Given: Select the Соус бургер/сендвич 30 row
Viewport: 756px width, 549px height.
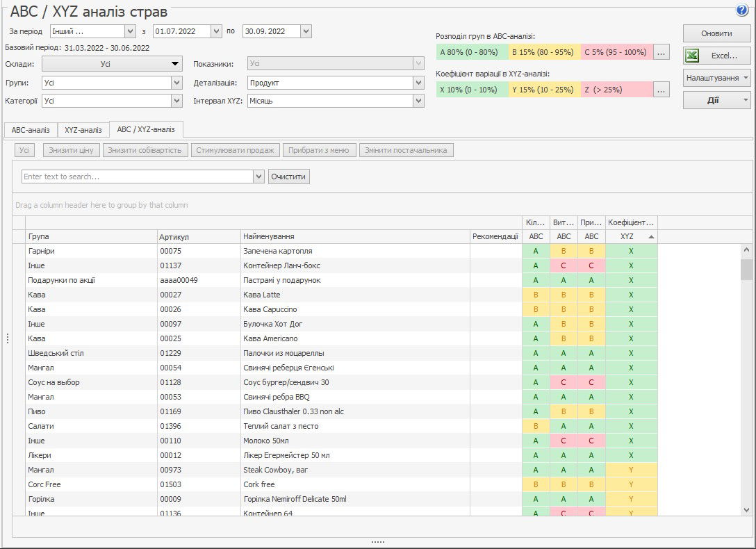Looking at the screenshot, I should (x=341, y=382).
